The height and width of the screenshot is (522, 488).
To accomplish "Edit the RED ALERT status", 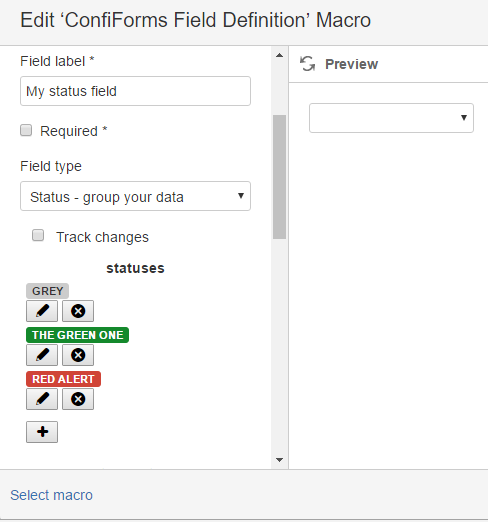I will pyautogui.click(x=42, y=399).
